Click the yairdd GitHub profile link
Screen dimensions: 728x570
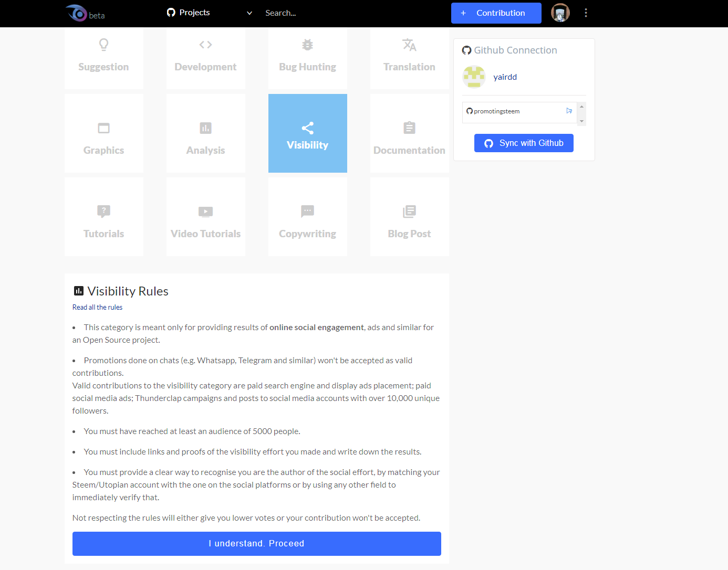coord(505,77)
